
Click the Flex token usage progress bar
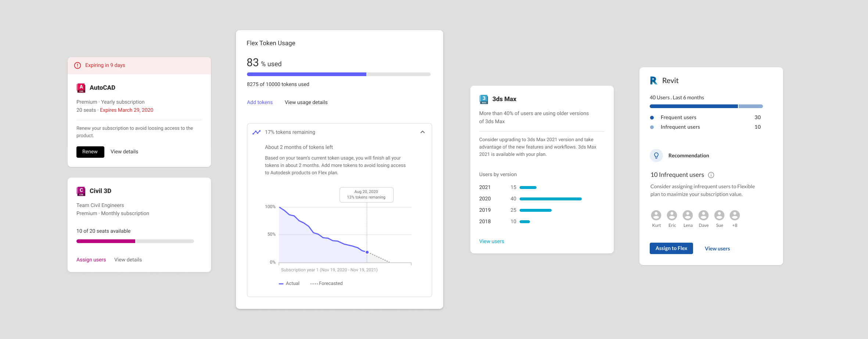tap(339, 74)
